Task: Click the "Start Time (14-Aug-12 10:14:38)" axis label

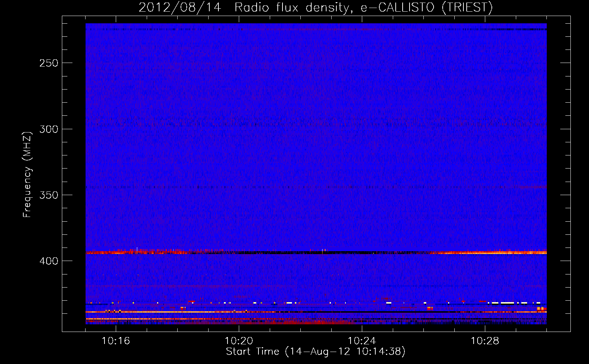Action: (x=316, y=352)
